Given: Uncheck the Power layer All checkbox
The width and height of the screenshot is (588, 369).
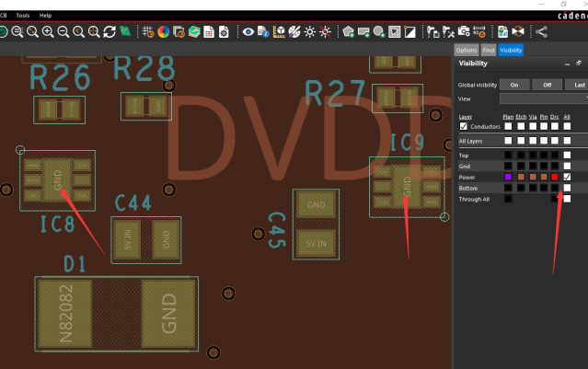Looking at the screenshot, I should 567,177.
